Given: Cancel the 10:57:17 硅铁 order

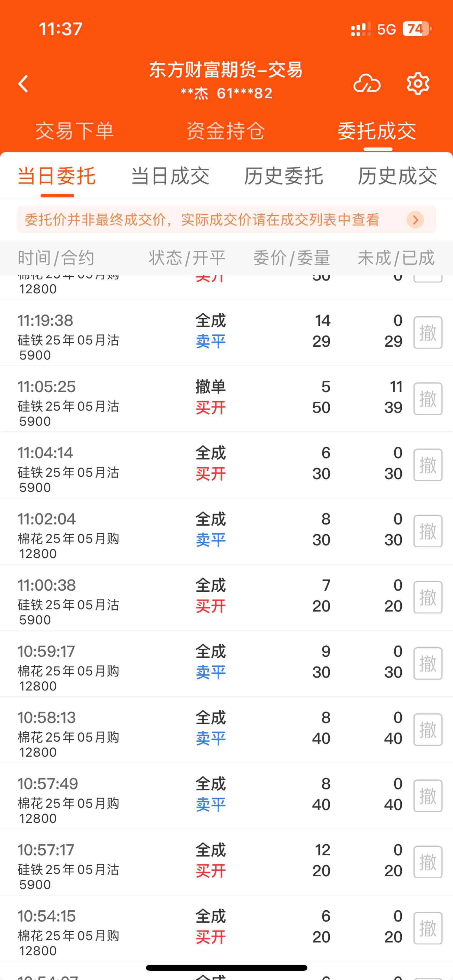Looking at the screenshot, I should [428, 862].
